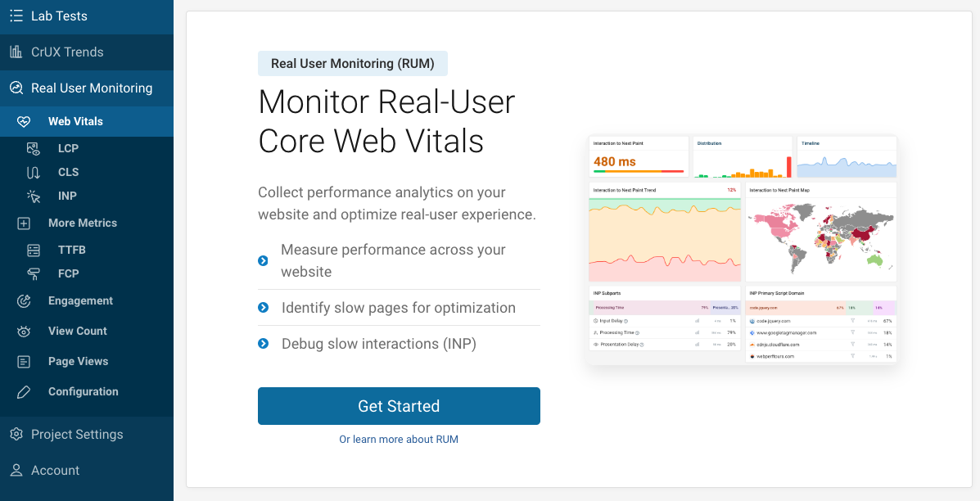Go to RUM Configuration

[x=83, y=391]
